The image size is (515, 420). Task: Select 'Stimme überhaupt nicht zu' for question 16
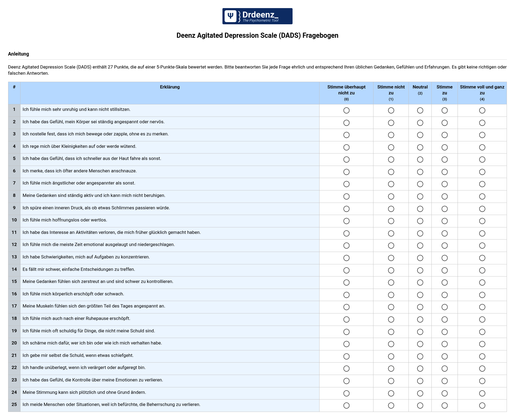point(346,295)
